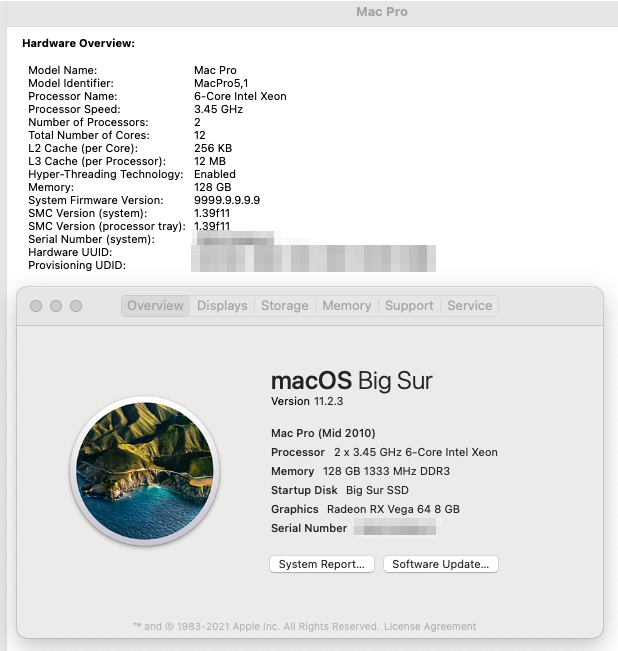This screenshot has width=618, height=651.
Task: Click the Version 11.2.3 text
Action: point(307,401)
